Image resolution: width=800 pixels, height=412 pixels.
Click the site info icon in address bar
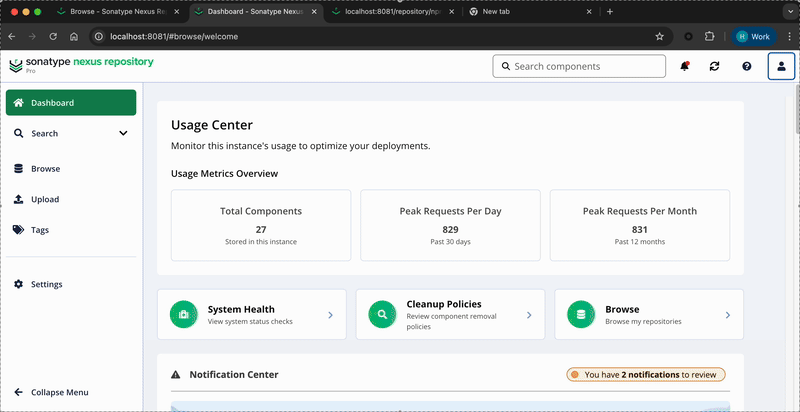(99, 37)
